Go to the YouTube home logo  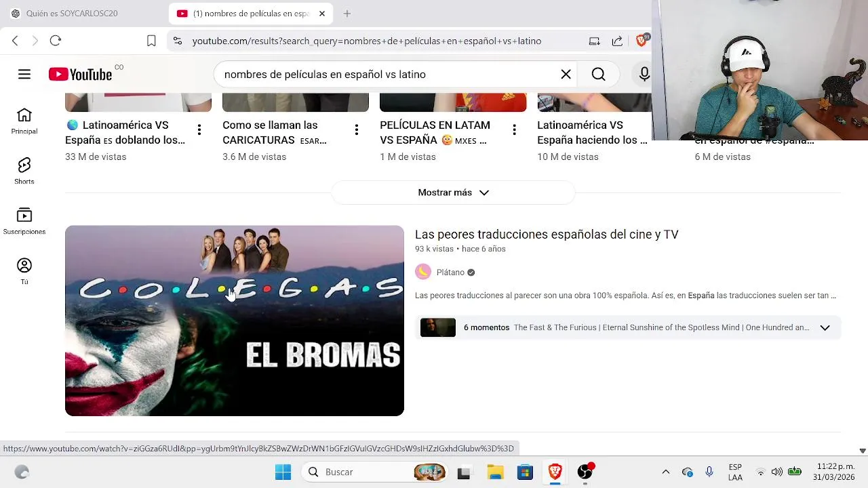click(x=80, y=75)
